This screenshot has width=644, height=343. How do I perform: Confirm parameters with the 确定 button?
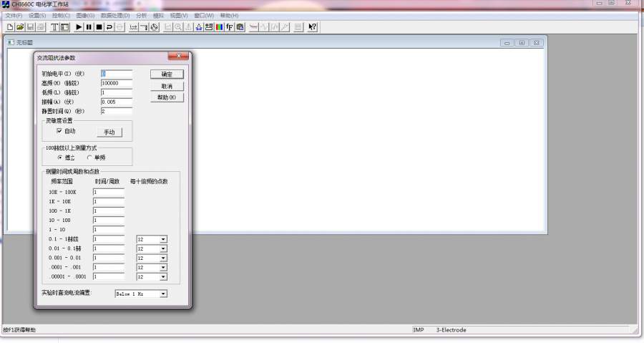[x=167, y=74]
